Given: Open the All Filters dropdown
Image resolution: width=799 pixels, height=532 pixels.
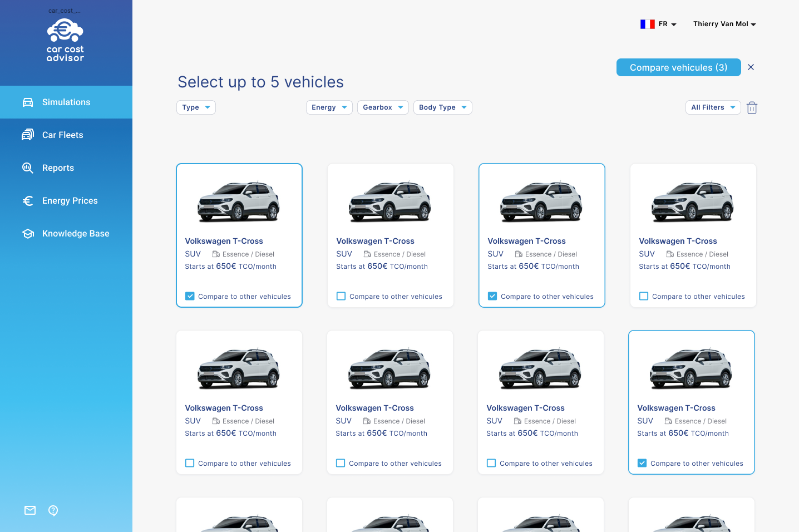Looking at the screenshot, I should pos(713,107).
